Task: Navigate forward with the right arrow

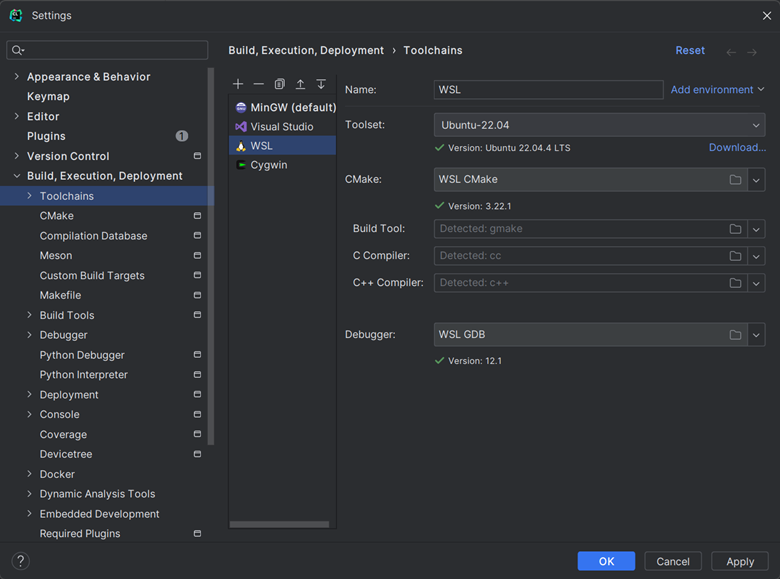Action: pyautogui.click(x=752, y=52)
